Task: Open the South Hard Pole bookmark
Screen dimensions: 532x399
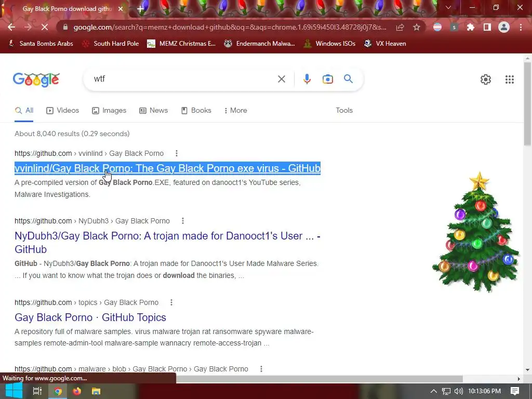Action: (x=111, y=44)
